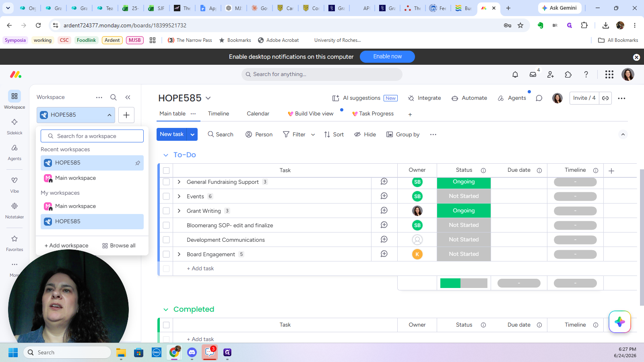Collapse the workspace panel with double chevron
The image size is (644, 362).
click(128, 97)
